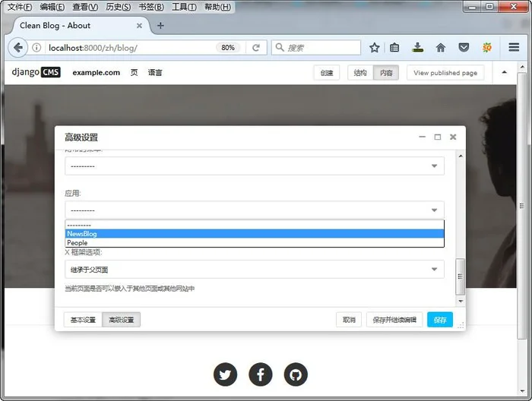Expand the first dropdown above 应用
The height and width of the screenshot is (401, 532).
click(255, 166)
